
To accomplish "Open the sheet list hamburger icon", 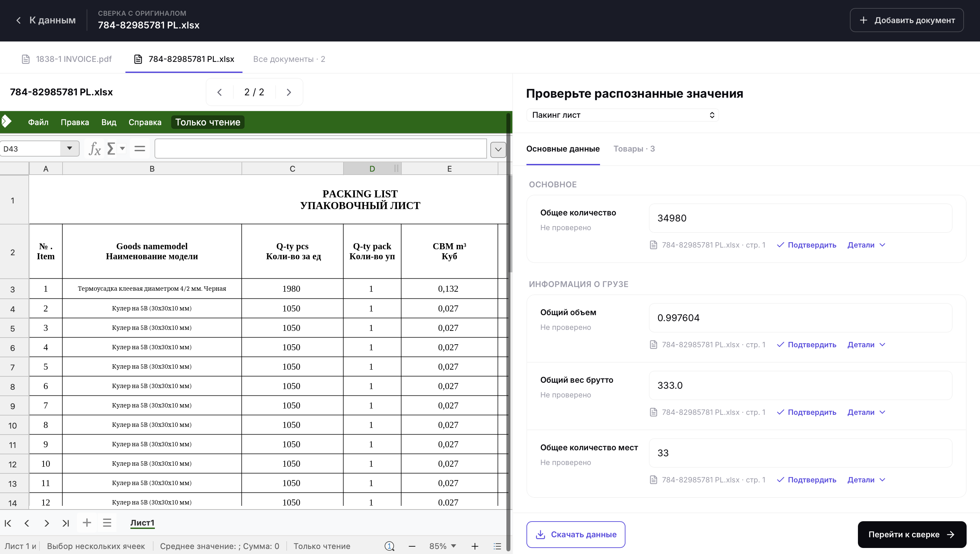I will coord(107,523).
